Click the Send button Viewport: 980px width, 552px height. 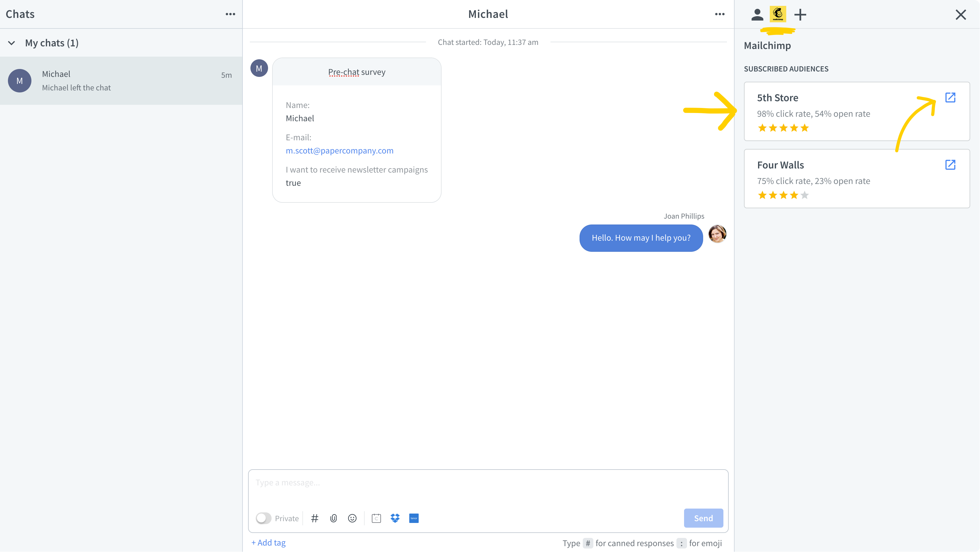coord(703,518)
